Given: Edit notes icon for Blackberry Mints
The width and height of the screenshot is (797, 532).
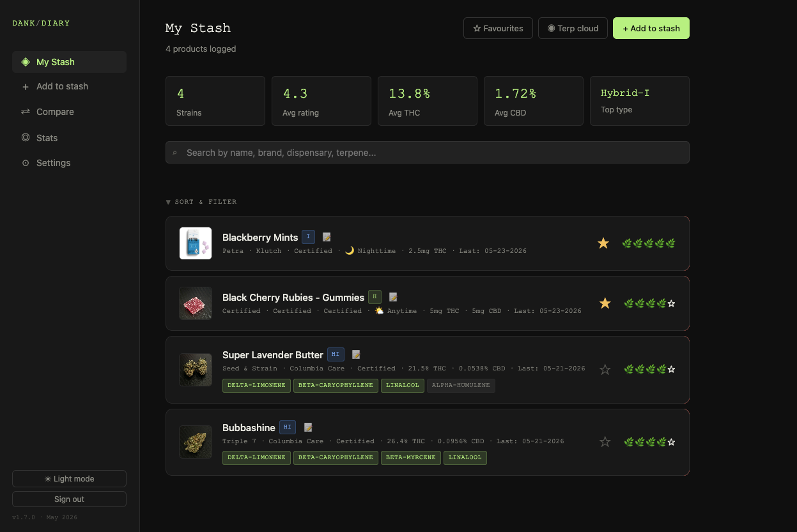Looking at the screenshot, I should 327,237.
